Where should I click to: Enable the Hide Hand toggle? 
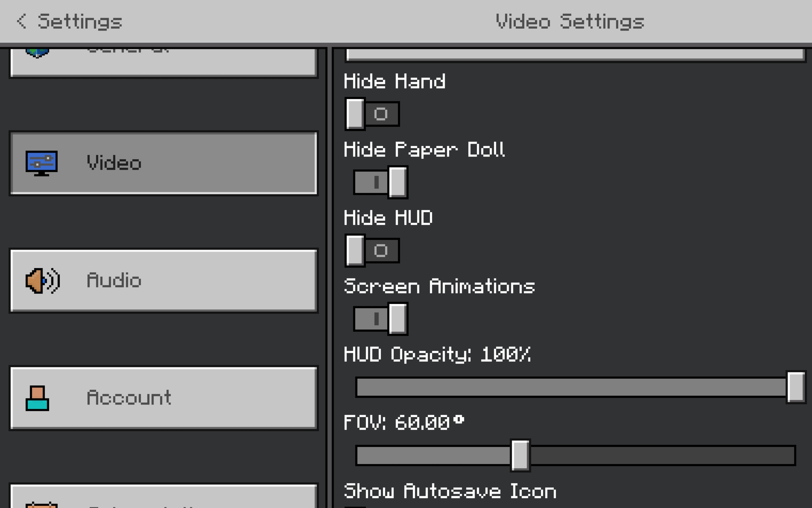point(372,114)
